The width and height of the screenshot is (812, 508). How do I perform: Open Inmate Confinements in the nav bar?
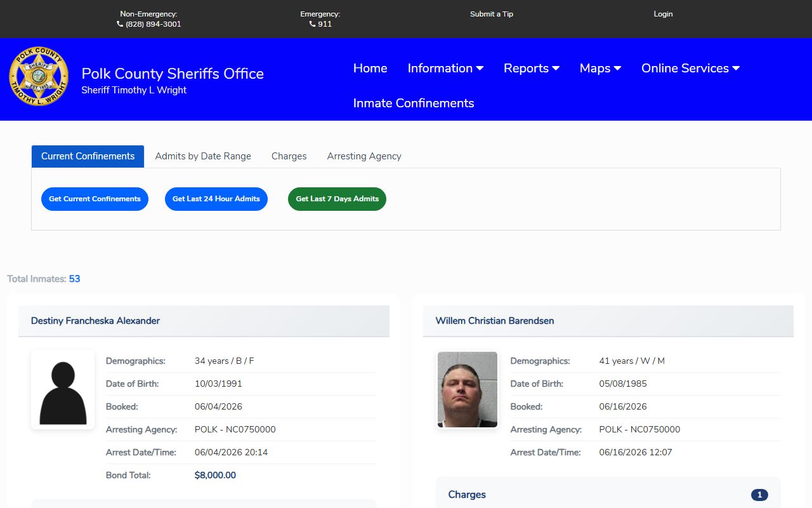point(414,103)
